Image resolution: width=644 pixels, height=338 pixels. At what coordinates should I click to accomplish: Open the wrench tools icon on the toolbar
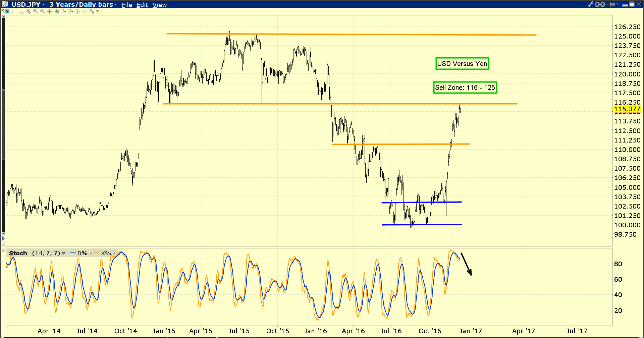[93, 11]
